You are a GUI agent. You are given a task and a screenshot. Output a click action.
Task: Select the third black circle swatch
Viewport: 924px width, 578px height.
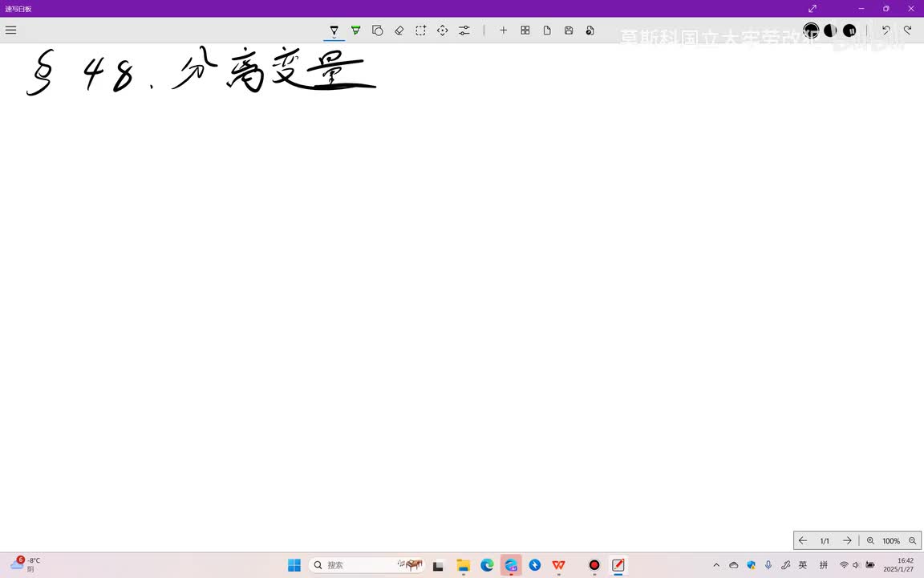tap(849, 30)
